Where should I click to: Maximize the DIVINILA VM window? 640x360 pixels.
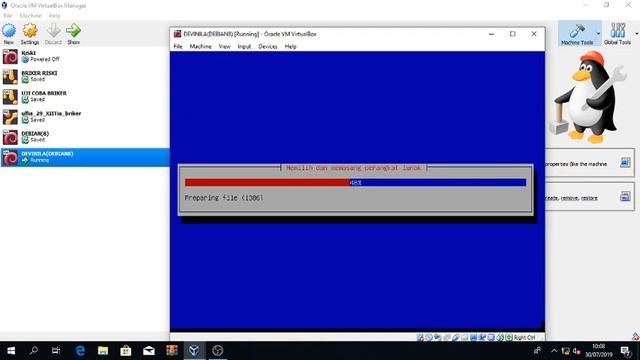click(x=513, y=34)
